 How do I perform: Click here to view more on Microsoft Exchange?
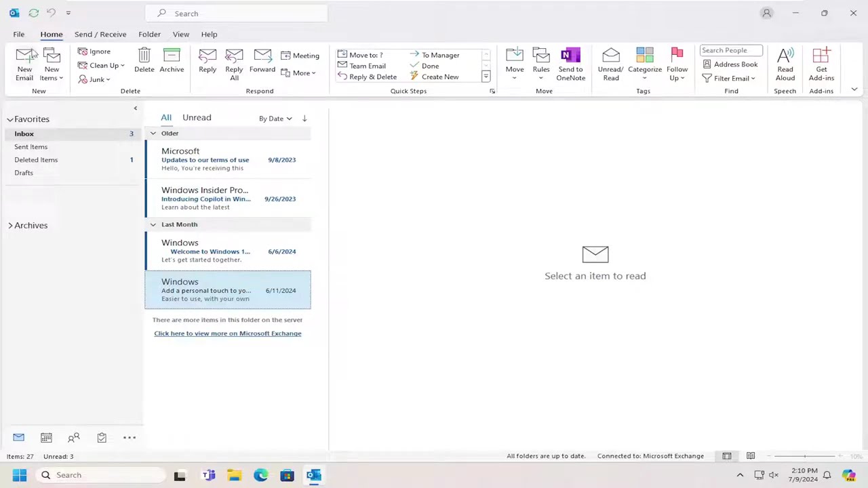[228, 333]
